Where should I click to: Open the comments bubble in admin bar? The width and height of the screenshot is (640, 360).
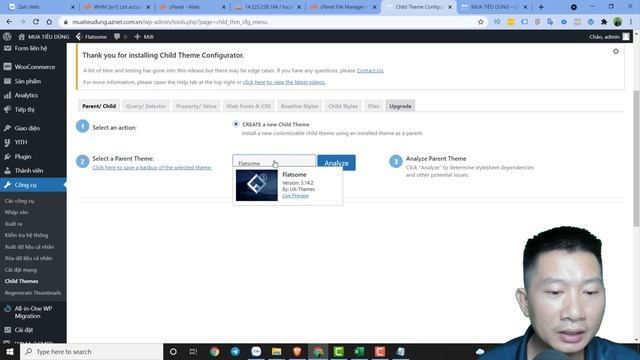pos(120,36)
